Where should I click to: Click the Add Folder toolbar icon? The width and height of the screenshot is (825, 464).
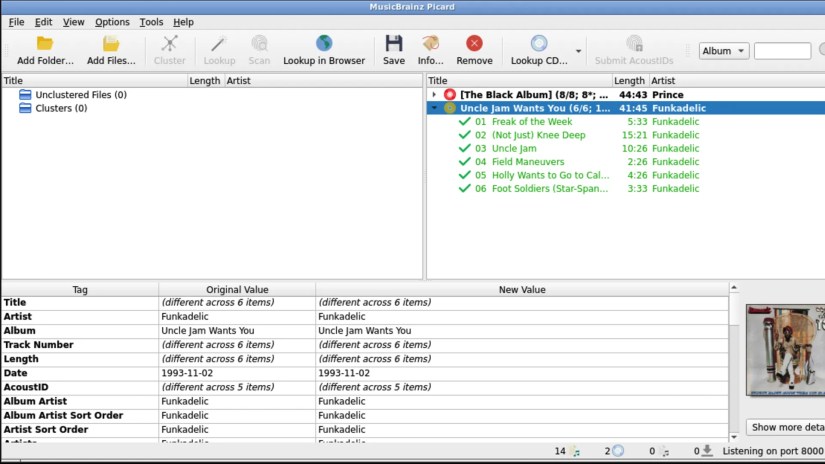pos(45,44)
